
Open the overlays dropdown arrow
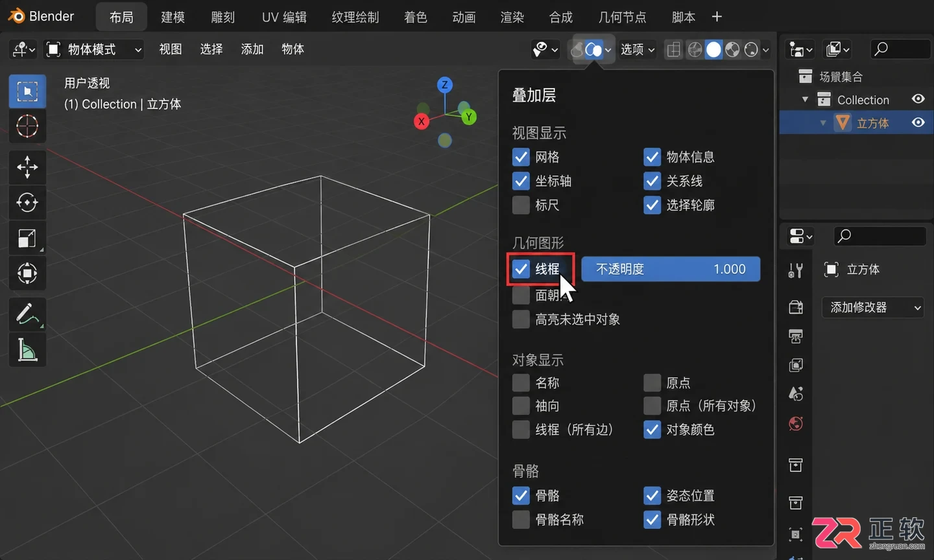[x=608, y=49]
